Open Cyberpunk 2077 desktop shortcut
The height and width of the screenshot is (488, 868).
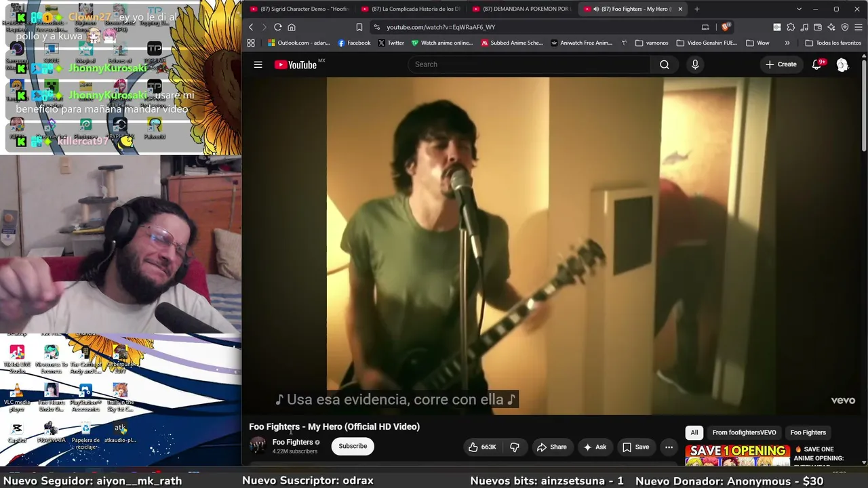120,359
